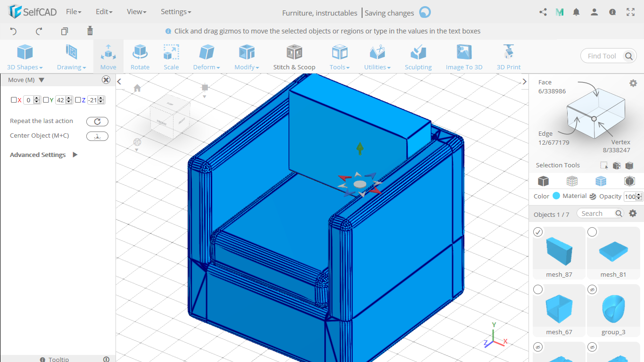Open the selection panel settings gear
This screenshot has height=362, width=644.
[633, 83]
